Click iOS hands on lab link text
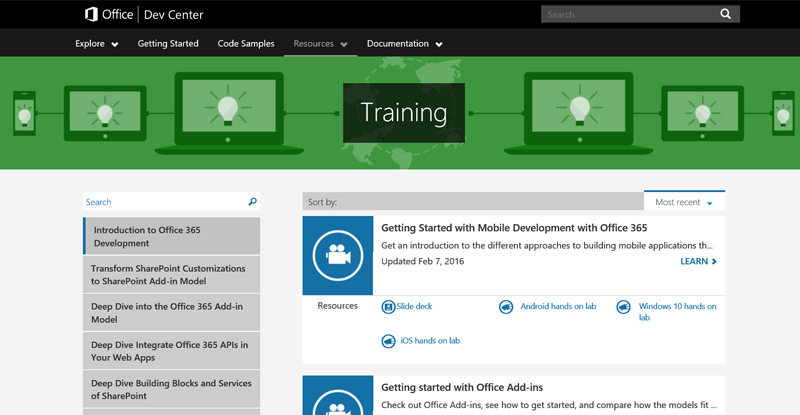 coord(430,340)
